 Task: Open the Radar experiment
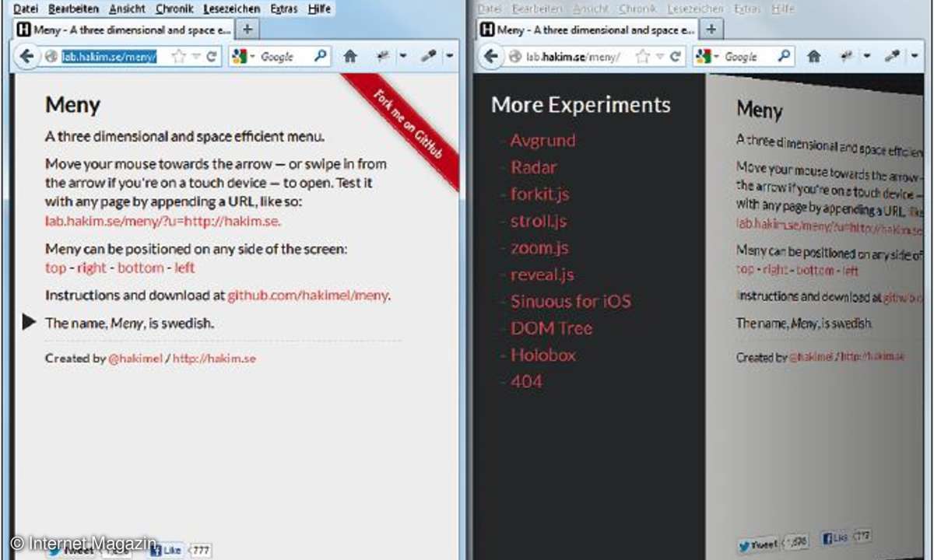(533, 167)
